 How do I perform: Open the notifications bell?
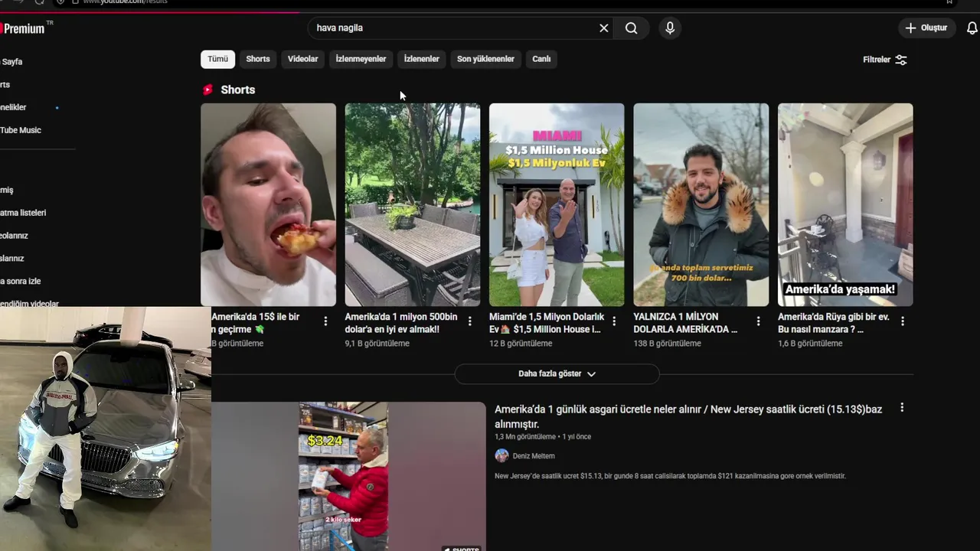pyautogui.click(x=972, y=28)
